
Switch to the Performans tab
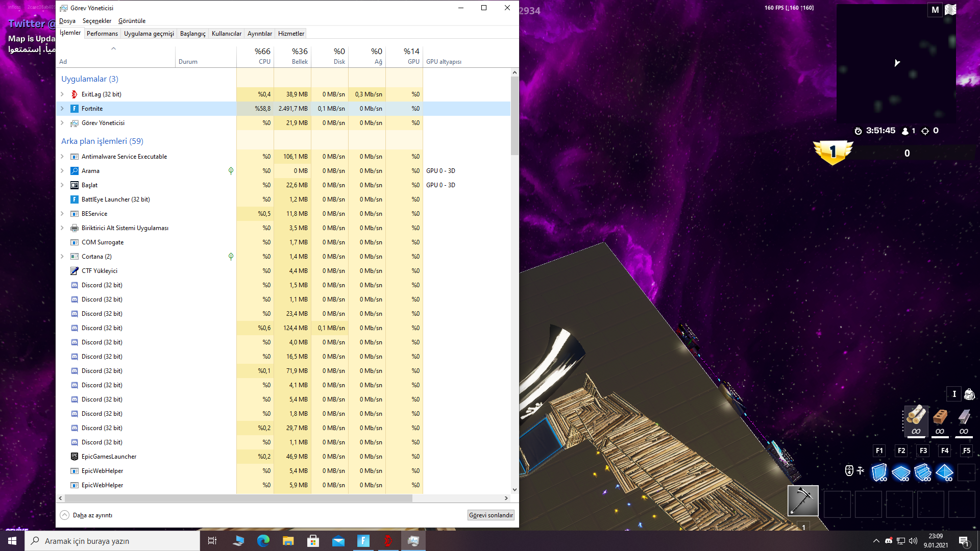point(102,34)
